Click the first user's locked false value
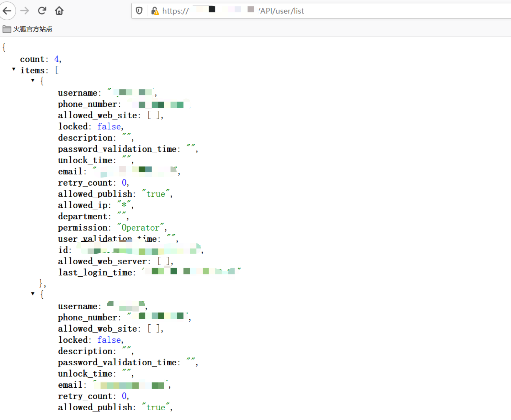This screenshot has height=420, width=511. click(x=109, y=126)
